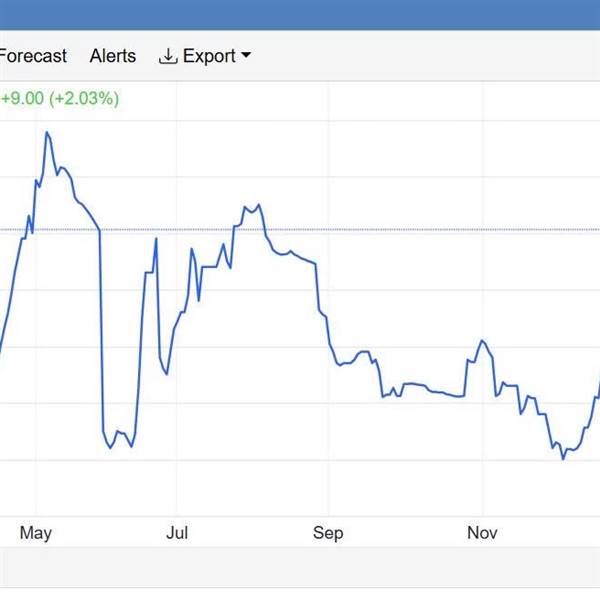Click the blue header bar at top
This screenshot has width=600, height=600.
pyautogui.click(x=300, y=14)
